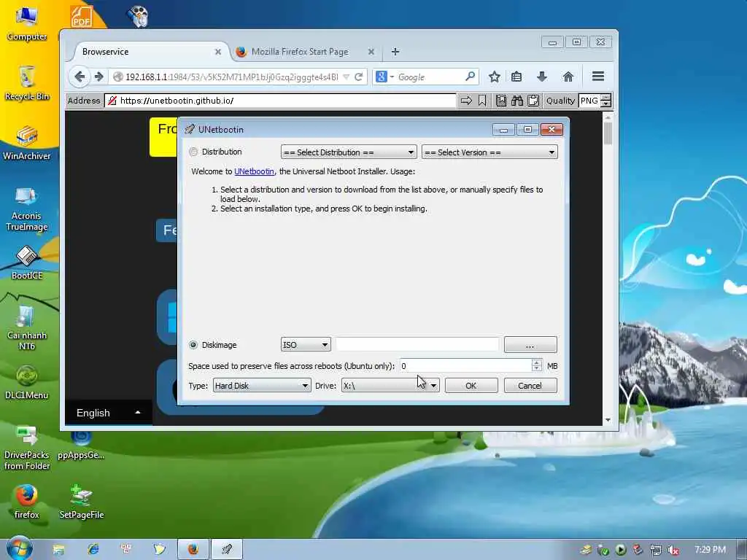Click the muted volume tray icon

click(x=673, y=550)
